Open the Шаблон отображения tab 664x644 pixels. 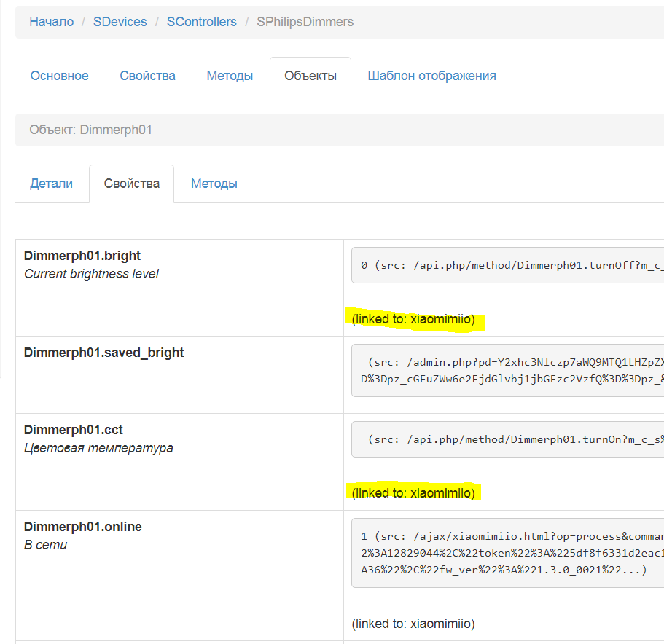click(x=431, y=76)
